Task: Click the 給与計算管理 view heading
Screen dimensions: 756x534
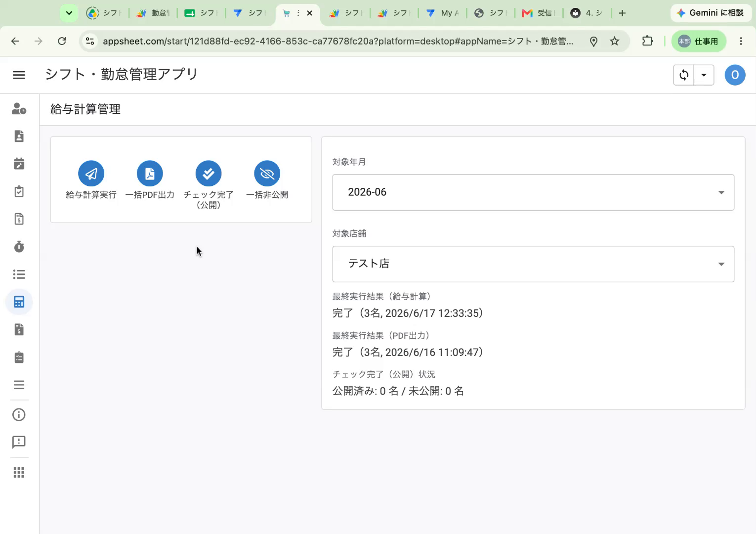Action: tap(85, 109)
